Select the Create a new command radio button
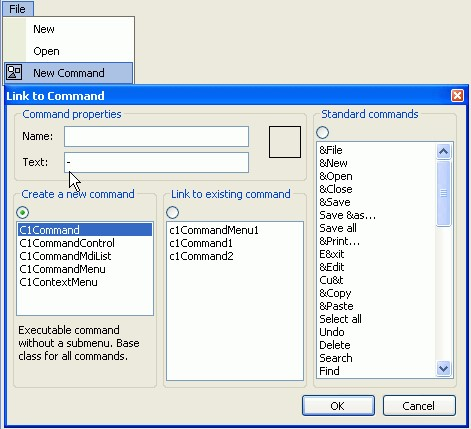The height and width of the screenshot is (429, 471). point(23,212)
